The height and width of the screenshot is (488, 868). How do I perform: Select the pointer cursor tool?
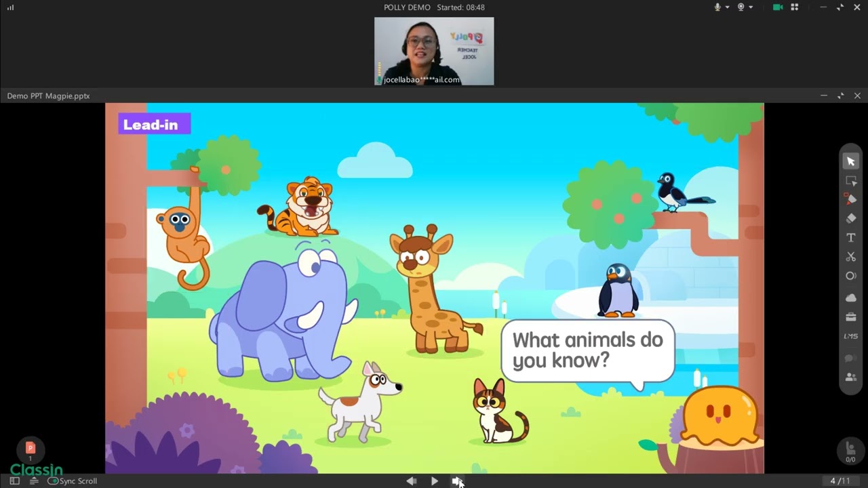tap(850, 161)
